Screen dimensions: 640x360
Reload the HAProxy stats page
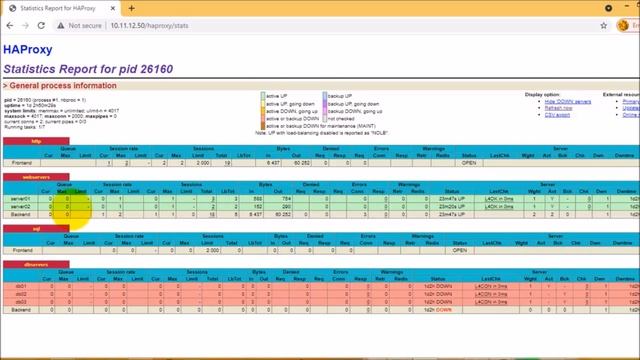click(41, 25)
